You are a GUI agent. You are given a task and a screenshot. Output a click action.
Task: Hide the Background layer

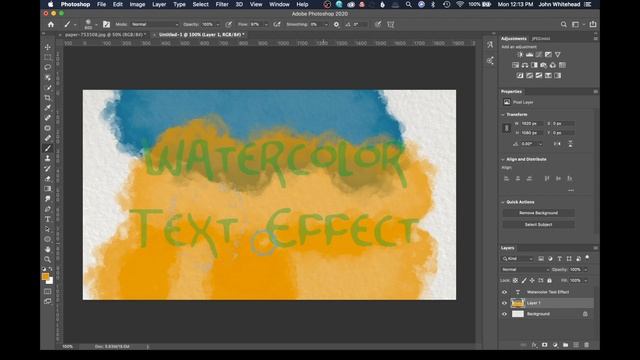pyautogui.click(x=504, y=314)
